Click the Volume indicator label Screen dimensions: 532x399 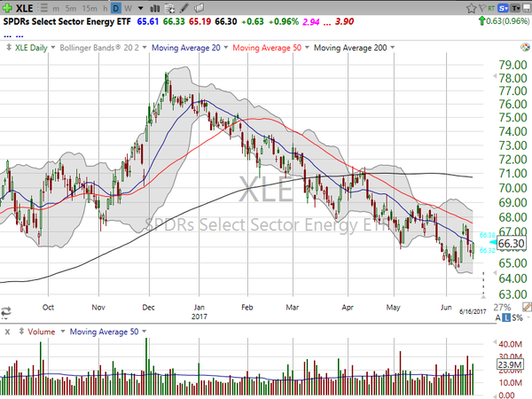click(42, 332)
